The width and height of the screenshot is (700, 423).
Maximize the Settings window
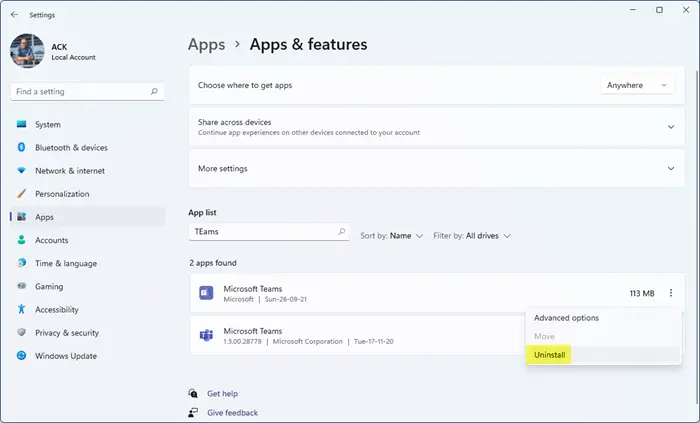659,10
